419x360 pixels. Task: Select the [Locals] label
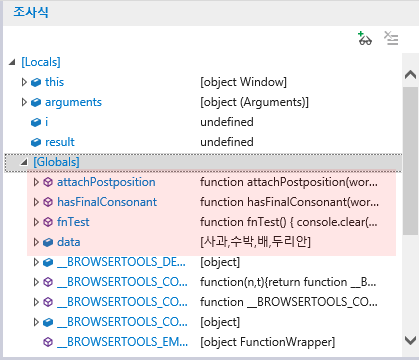[41, 62]
